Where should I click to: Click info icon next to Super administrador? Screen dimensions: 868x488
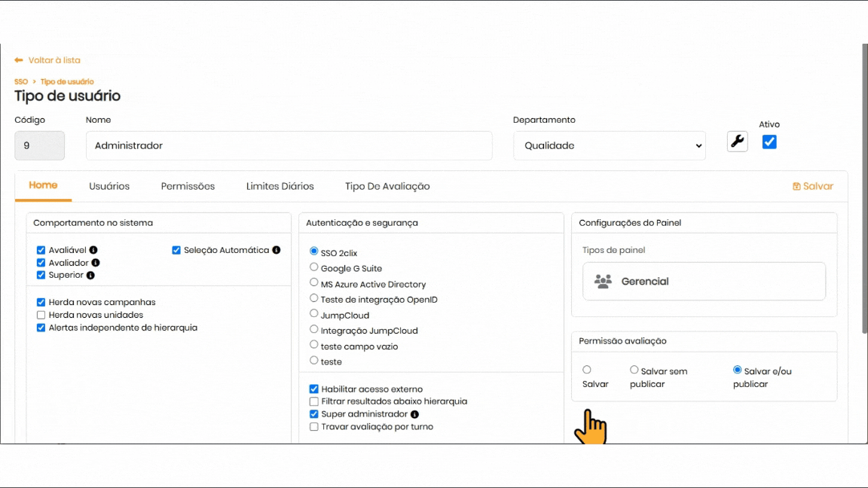click(414, 414)
